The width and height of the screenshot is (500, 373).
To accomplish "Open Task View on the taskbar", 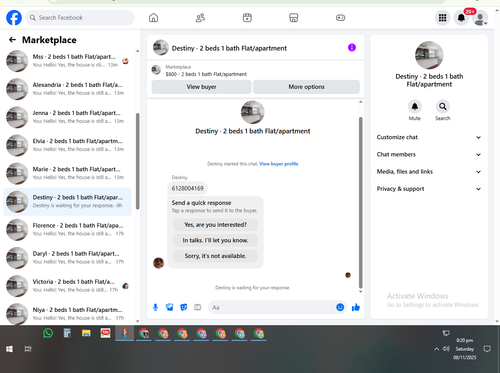I will click(x=28, y=349).
